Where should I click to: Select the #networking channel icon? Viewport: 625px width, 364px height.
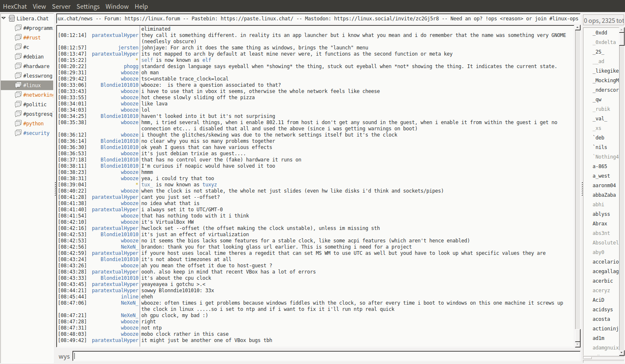18,95
